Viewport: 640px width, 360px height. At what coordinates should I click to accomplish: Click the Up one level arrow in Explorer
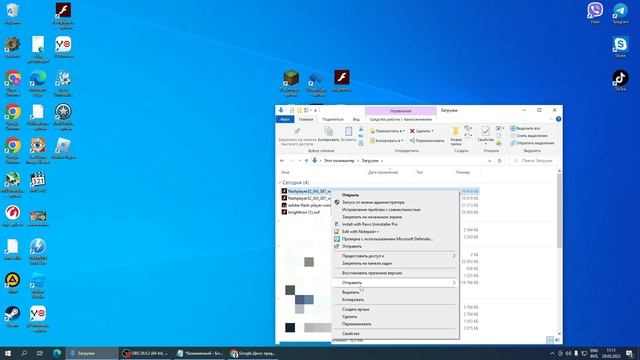(x=307, y=161)
